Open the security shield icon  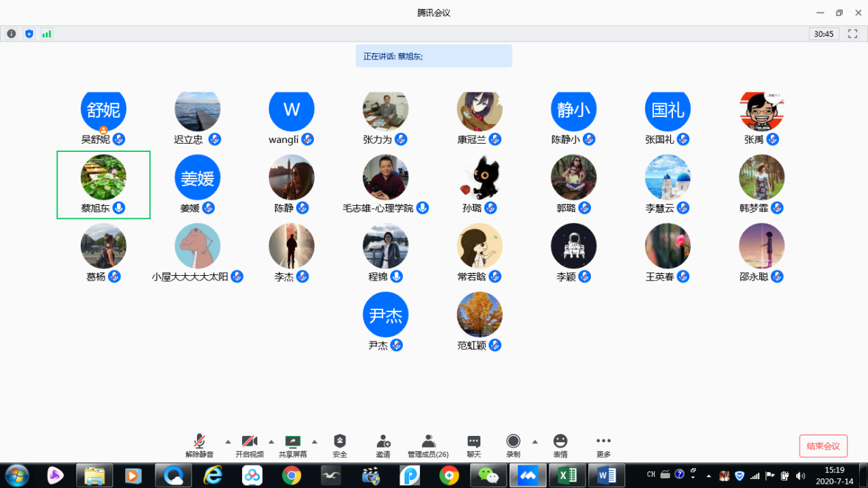[340, 441]
